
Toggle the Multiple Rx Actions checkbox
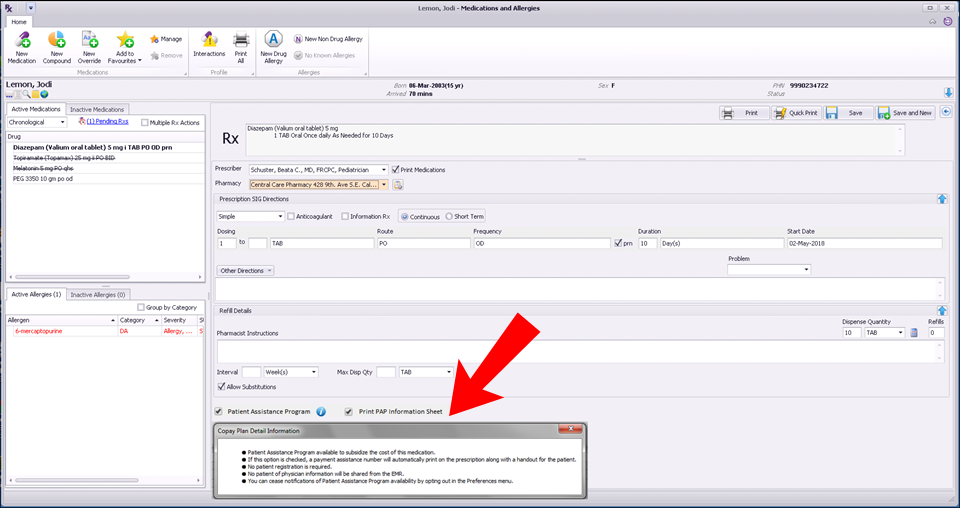[x=144, y=122]
